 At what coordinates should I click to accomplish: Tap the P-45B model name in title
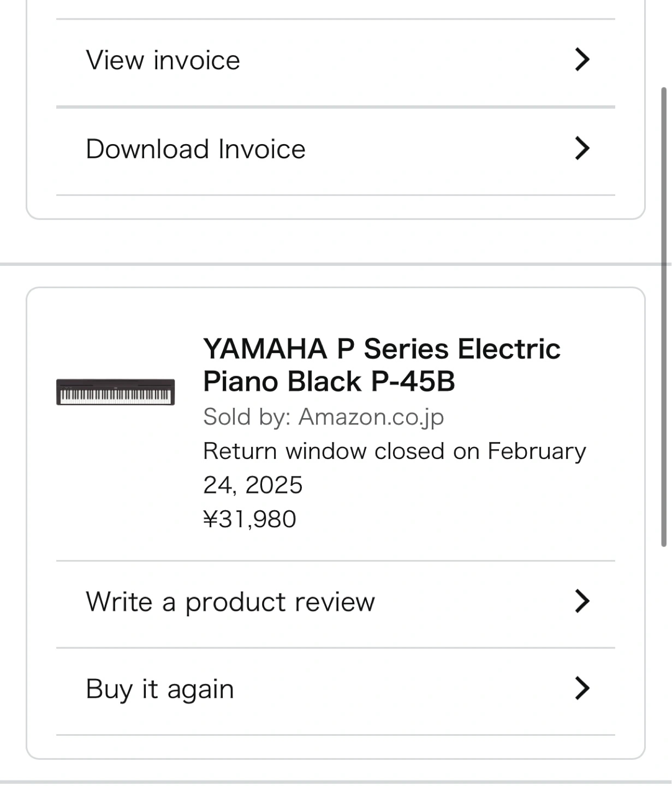(x=413, y=382)
